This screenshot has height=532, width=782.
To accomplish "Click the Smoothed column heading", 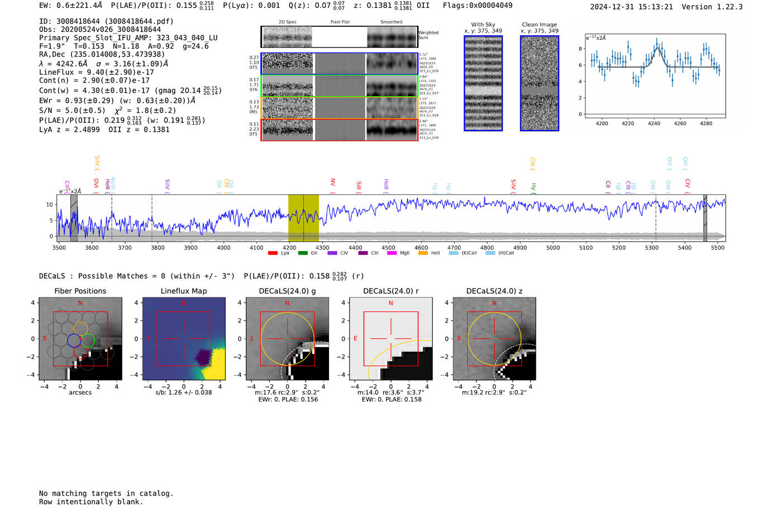I will (x=392, y=22).
